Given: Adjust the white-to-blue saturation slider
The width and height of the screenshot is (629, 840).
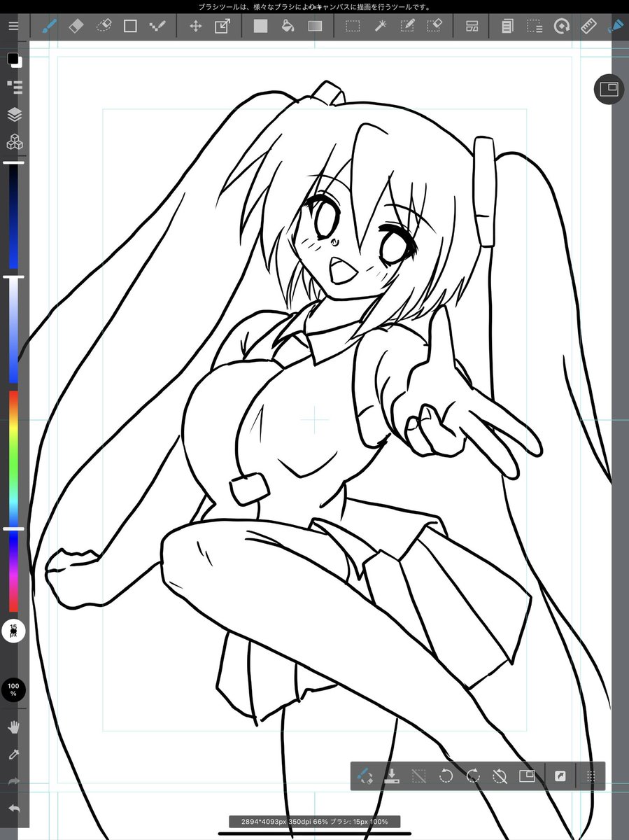Looking at the screenshot, I should [13, 330].
